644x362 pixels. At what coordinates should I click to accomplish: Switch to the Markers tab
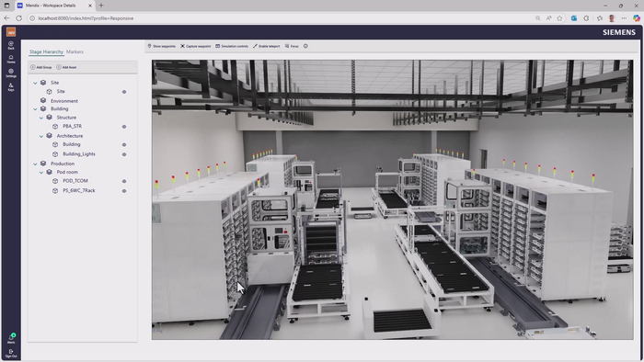tap(75, 51)
